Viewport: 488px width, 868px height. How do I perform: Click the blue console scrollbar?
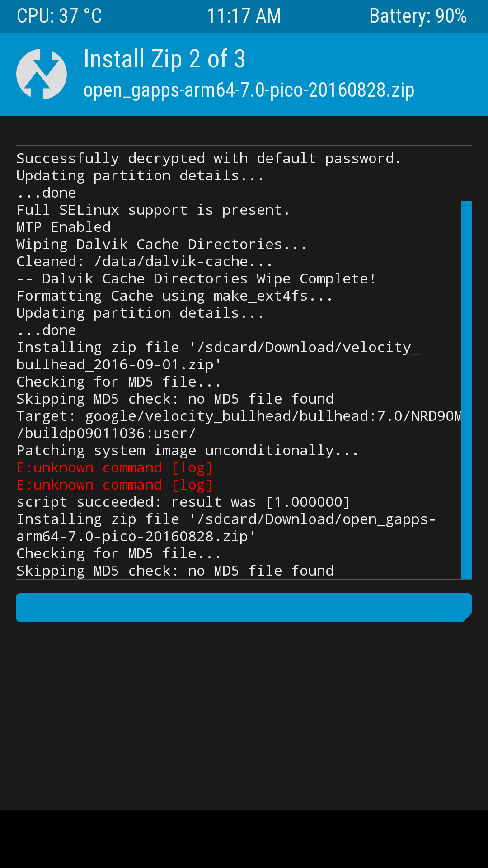[466, 389]
